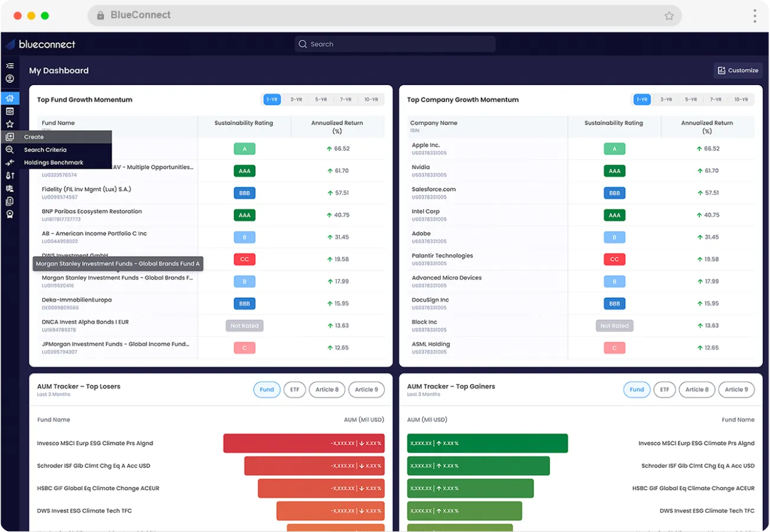This screenshot has height=532, width=770.
Task: Click orange loss bar for HSBC GIF Global
Action: click(x=321, y=488)
